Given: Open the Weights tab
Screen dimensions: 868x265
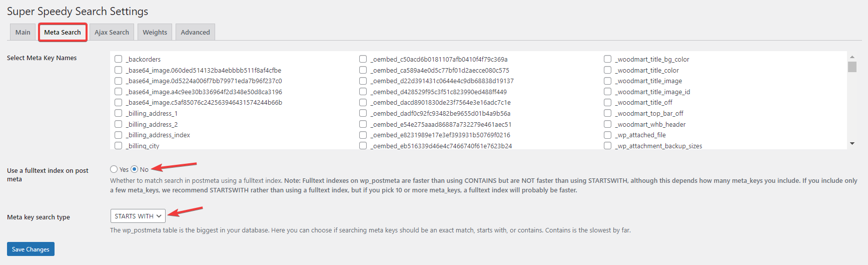Looking at the screenshot, I should tap(155, 32).
